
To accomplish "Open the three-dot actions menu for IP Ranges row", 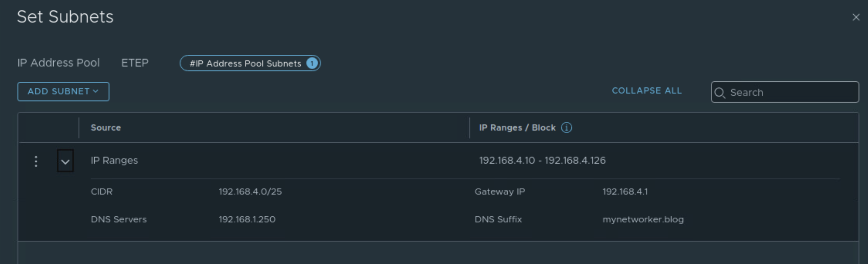I will pyautogui.click(x=36, y=161).
